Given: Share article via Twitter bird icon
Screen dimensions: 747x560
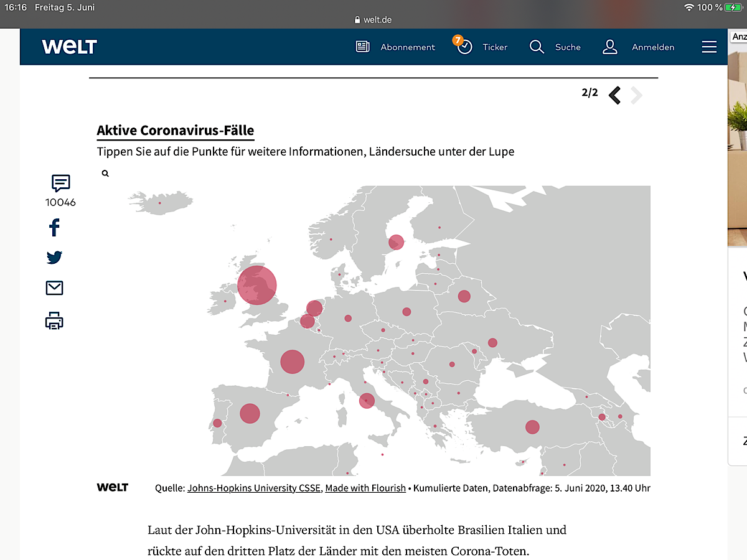Looking at the screenshot, I should point(54,258).
